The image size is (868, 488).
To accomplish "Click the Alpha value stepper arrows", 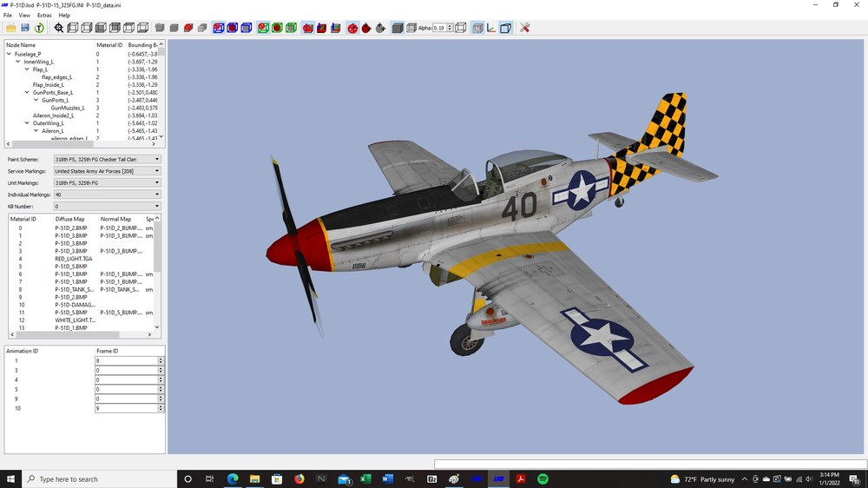I will tap(450, 28).
